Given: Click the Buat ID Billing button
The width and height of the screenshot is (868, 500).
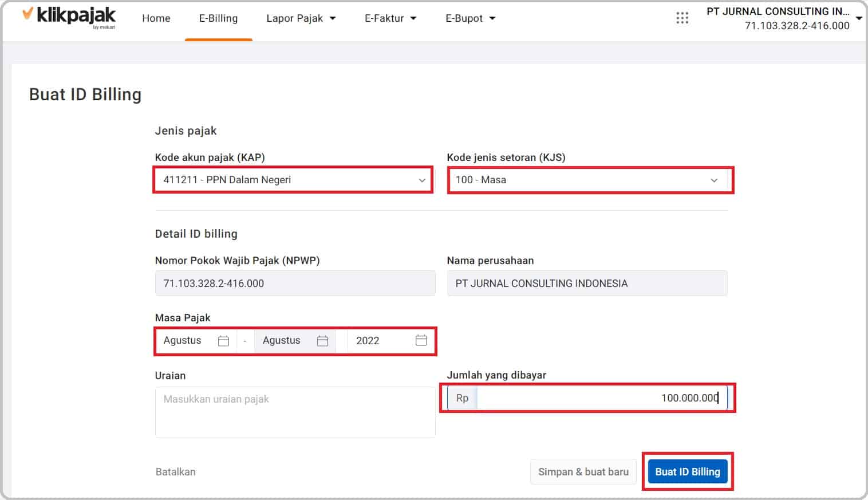Looking at the screenshot, I should pyautogui.click(x=687, y=471).
